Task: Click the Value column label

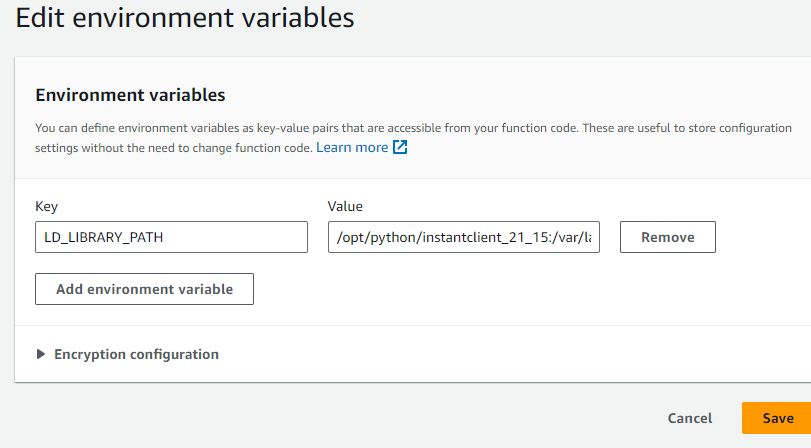Action: pyautogui.click(x=345, y=206)
